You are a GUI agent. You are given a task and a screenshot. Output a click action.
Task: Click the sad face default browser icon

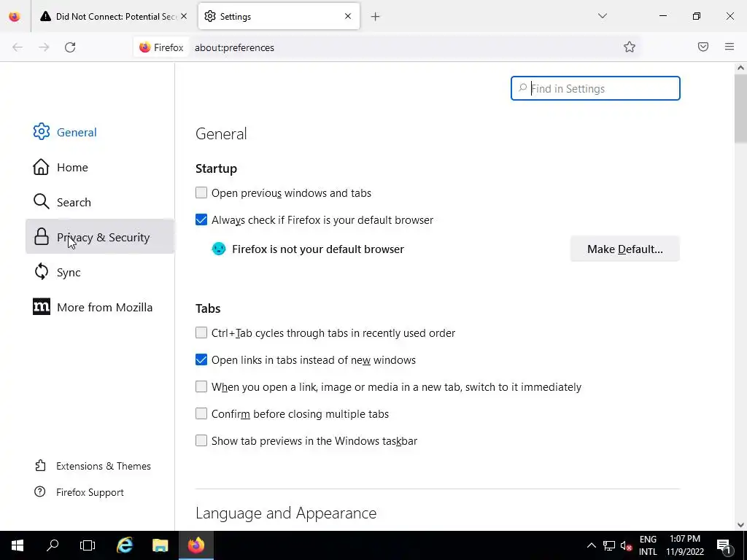219,249
